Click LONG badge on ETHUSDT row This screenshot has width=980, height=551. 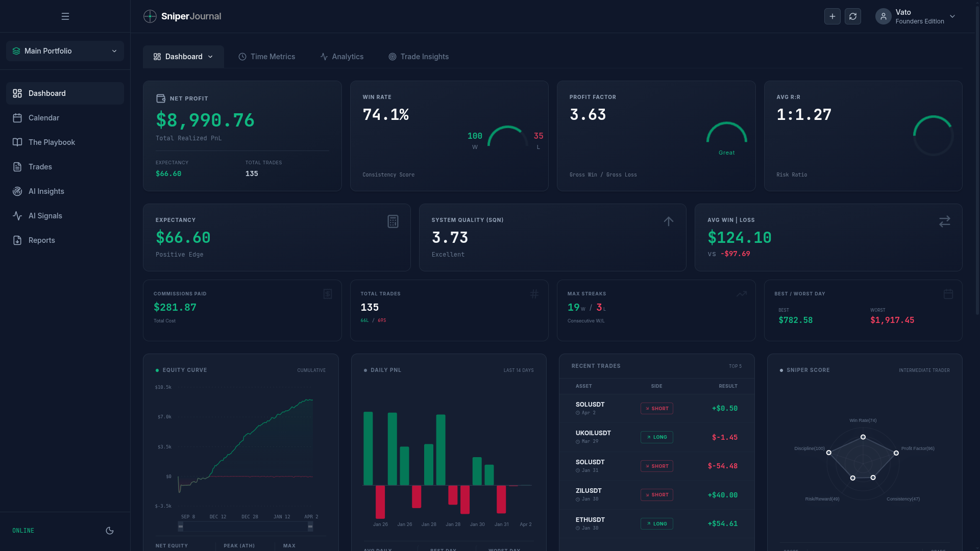(x=657, y=523)
